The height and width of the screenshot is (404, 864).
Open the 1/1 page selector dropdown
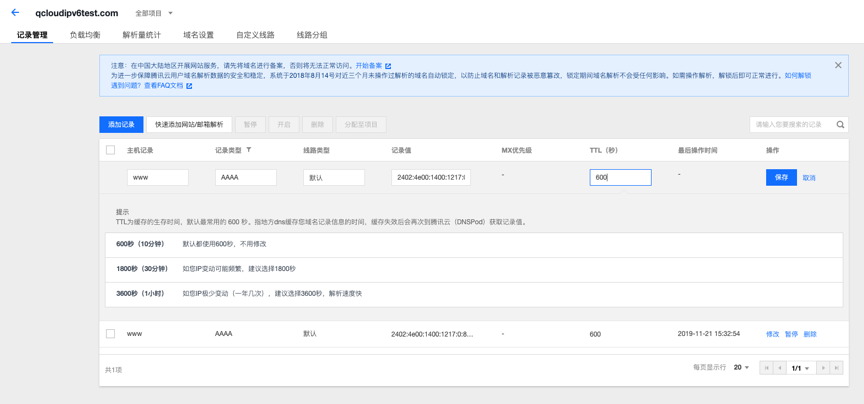[800, 368]
